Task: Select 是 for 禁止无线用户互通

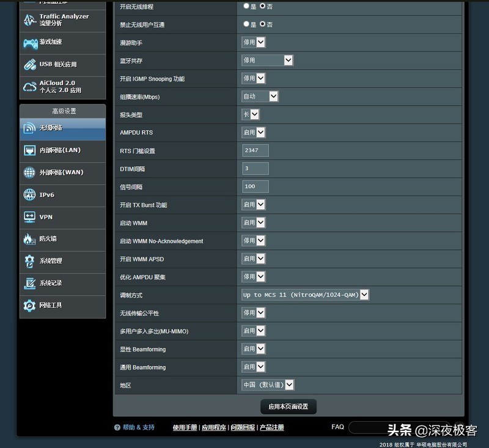Action: [x=246, y=24]
